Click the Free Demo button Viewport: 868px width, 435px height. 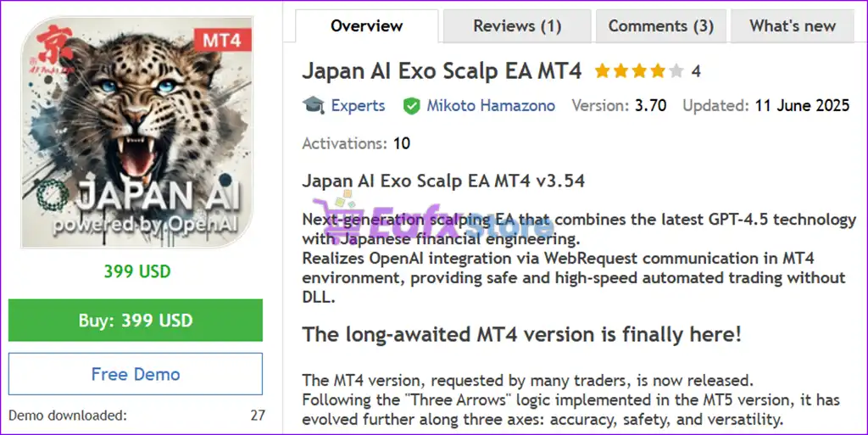[136, 374]
